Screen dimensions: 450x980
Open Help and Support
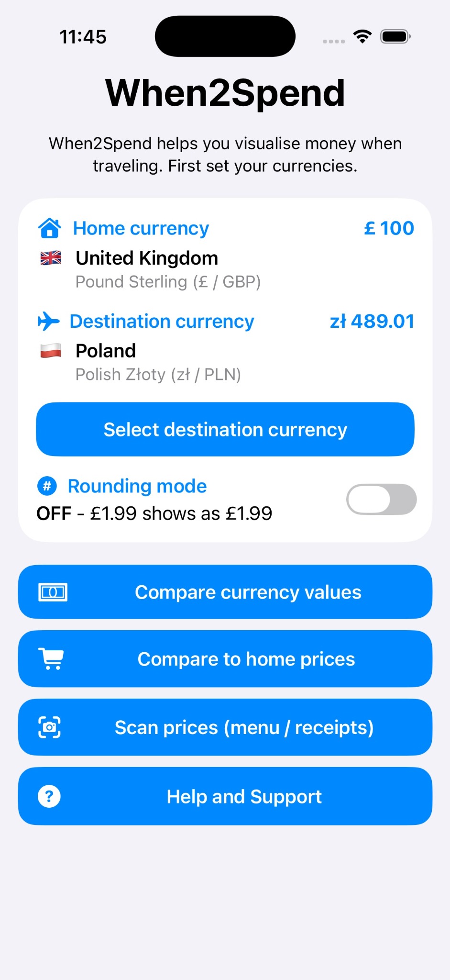point(225,796)
